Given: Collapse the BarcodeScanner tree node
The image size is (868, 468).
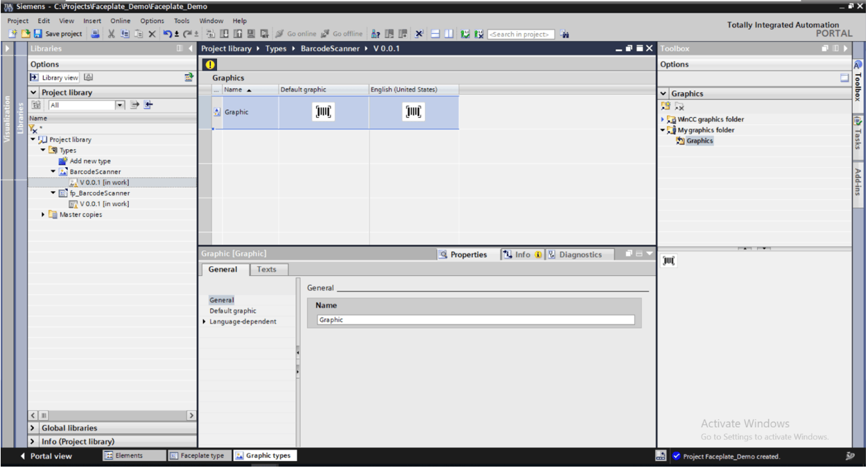Looking at the screenshot, I should click(53, 171).
